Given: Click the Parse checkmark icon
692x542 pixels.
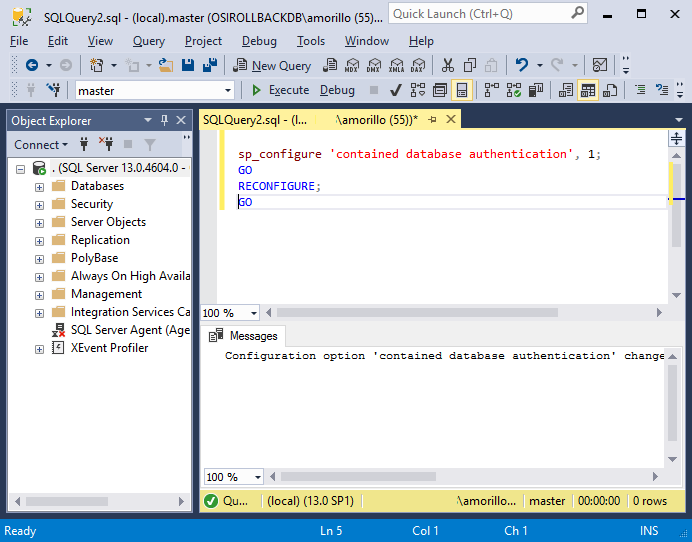Looking at the screenshot, I should pyautogui.click(x=396, y=90).
